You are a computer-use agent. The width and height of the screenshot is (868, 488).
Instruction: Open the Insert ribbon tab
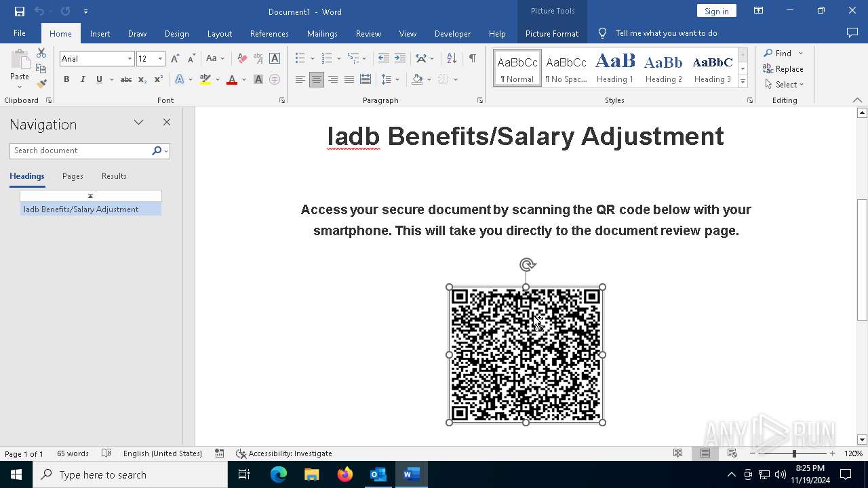point(100,33)
